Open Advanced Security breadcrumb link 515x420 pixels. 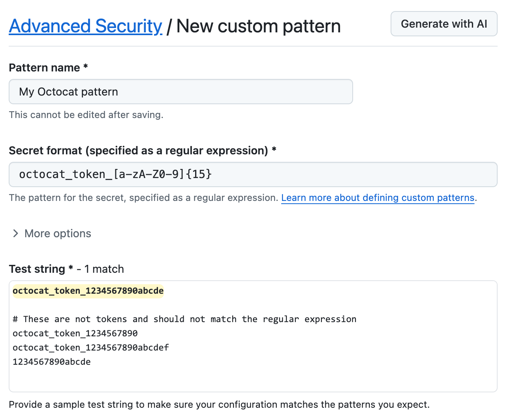(85, 26)
